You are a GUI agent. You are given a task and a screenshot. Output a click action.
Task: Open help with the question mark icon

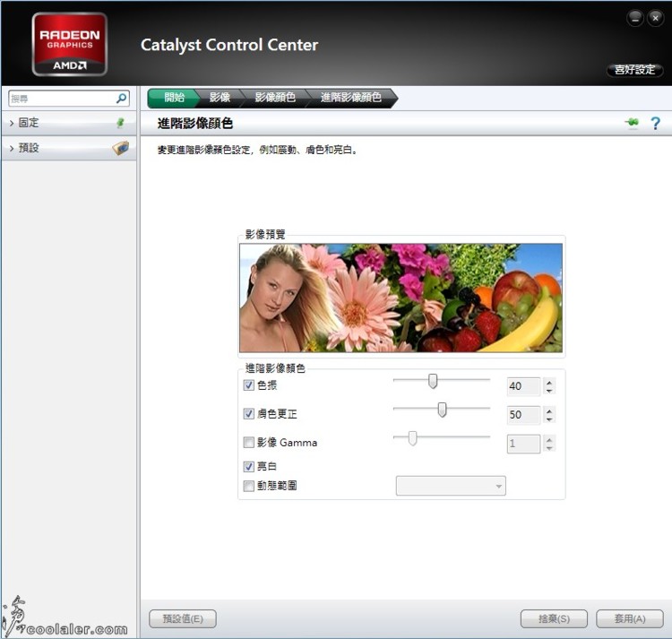655,124
